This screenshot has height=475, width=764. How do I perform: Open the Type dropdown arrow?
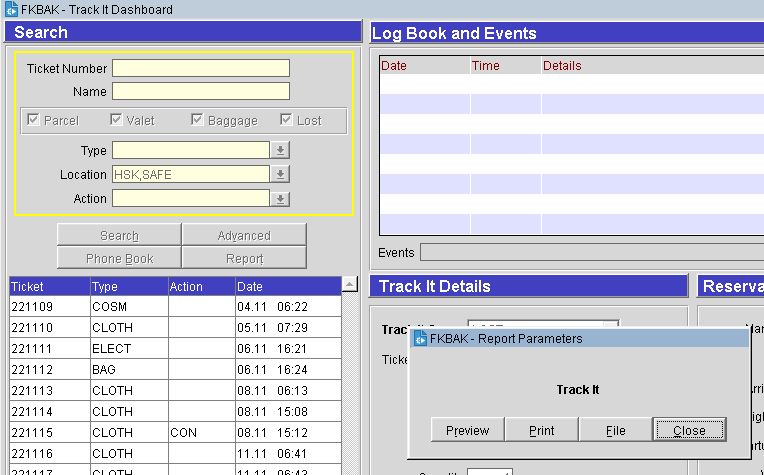[x=281, y=150]
